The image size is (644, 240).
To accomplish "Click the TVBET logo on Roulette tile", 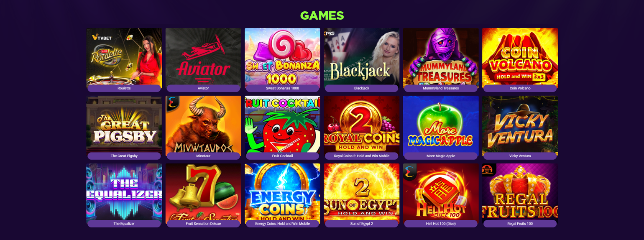I will pyautogui.click(x=102, y=38).
